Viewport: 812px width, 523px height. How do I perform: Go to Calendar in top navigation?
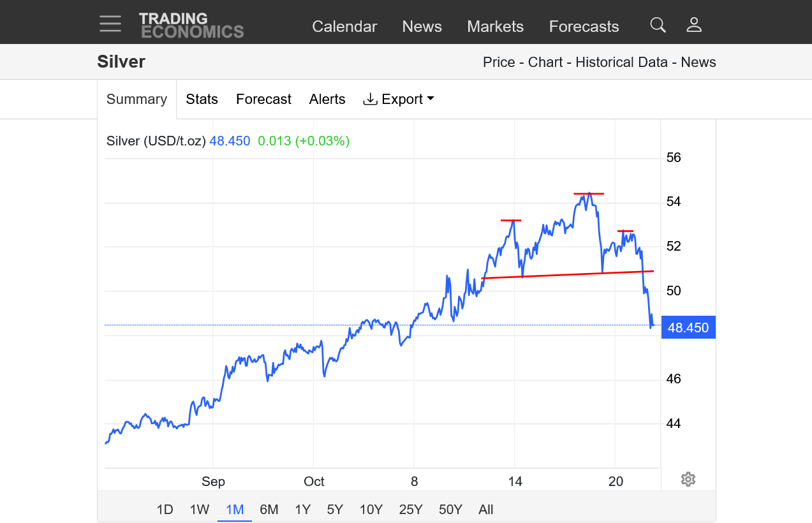pyautogui.click(x=344, y=27)
